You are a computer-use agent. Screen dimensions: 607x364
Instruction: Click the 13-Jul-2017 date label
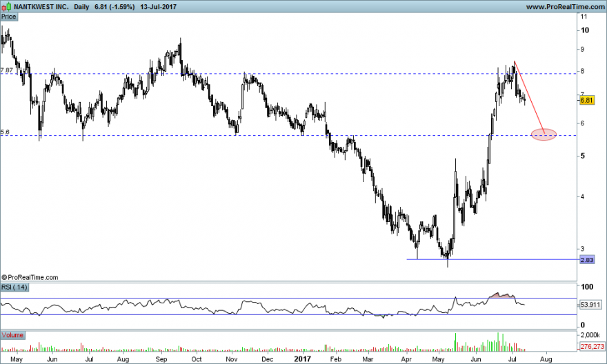(x=158, y=7)
